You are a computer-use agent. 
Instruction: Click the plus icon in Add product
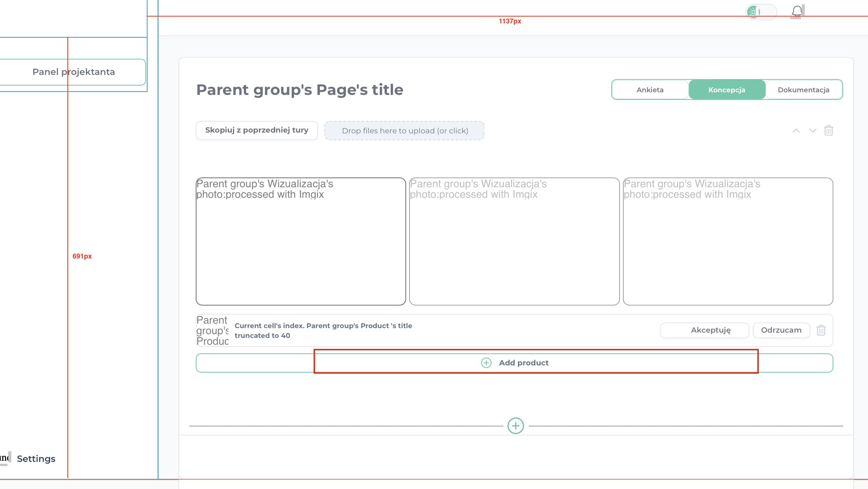[486, 363]
